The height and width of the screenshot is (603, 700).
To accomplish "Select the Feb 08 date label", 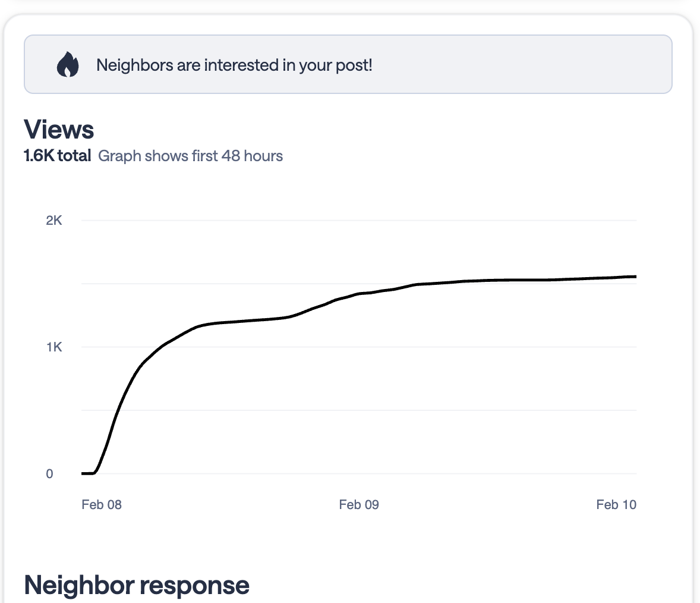I will (102, 505).
